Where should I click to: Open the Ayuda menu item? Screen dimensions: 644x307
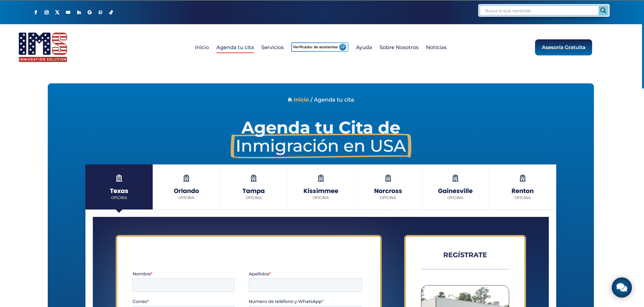coord(364,47)
